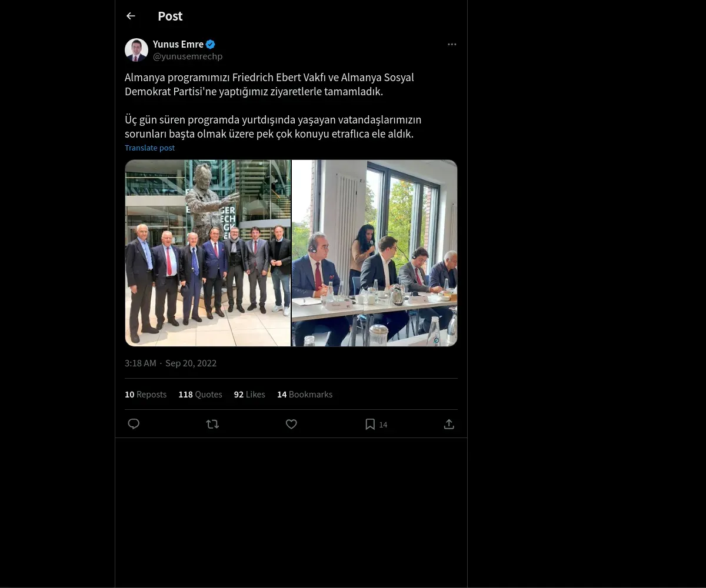Click the blue verified badge
The width and height of the screenshot is (706, 588).
point(211,45)
